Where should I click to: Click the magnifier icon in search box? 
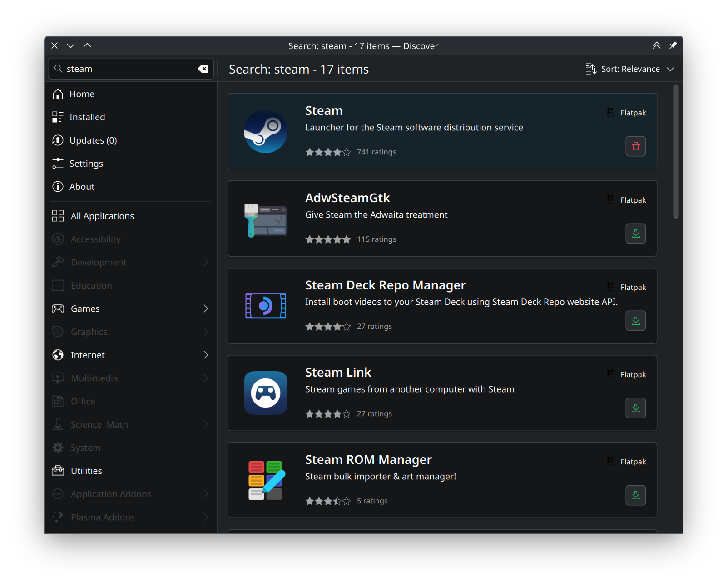(x=58, y=69)
